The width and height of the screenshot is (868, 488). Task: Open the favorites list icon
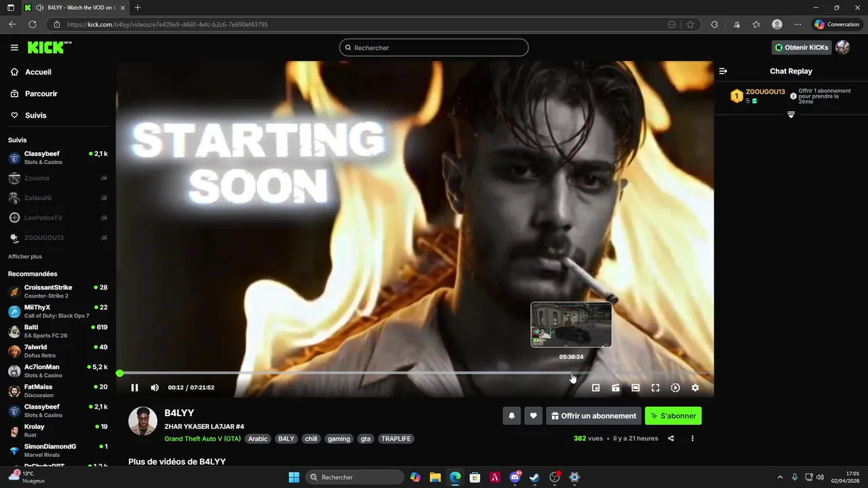[756, 24]
